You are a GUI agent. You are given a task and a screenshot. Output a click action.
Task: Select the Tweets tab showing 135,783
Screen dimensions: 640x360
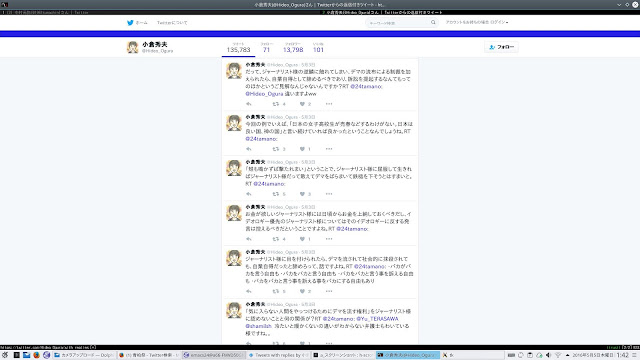[x=238, y=48]
